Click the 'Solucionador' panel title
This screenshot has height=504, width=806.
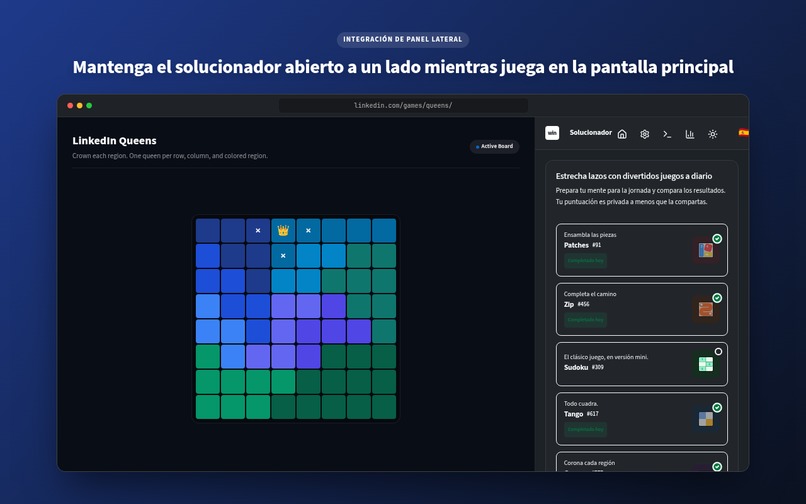pyautogui.click(x=591, y=133)
